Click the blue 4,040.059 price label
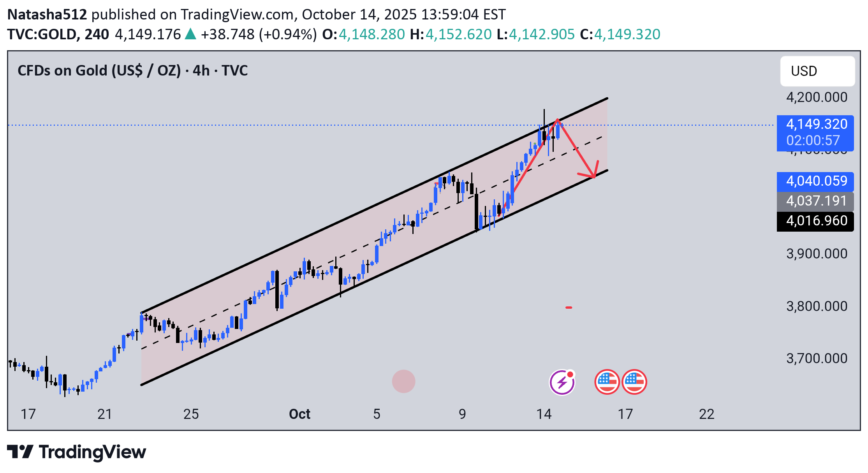This screenshot has height=473, width=868. click(x=816, y=181)
